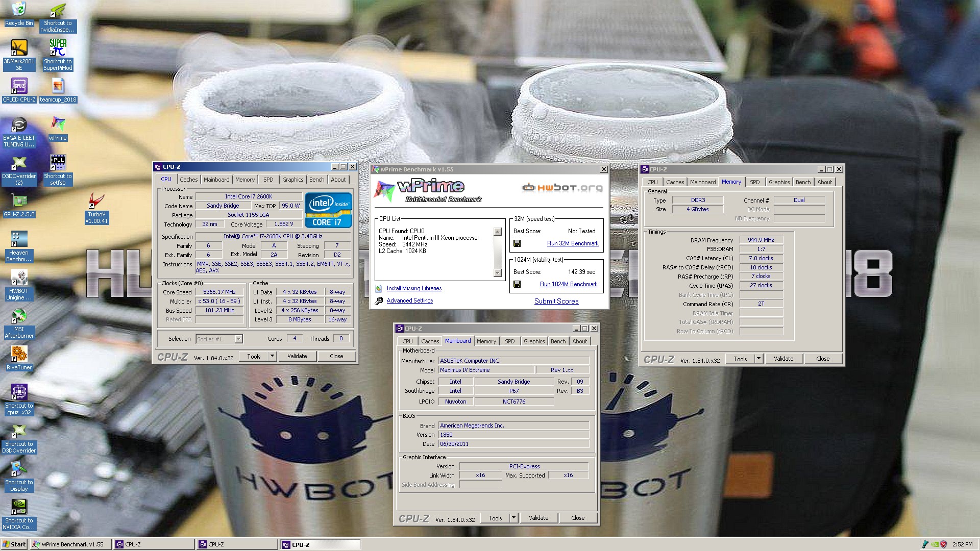Click the BIOS Version value 1850
Viewport: 980px width, 551px height.
tap(513, 435)
